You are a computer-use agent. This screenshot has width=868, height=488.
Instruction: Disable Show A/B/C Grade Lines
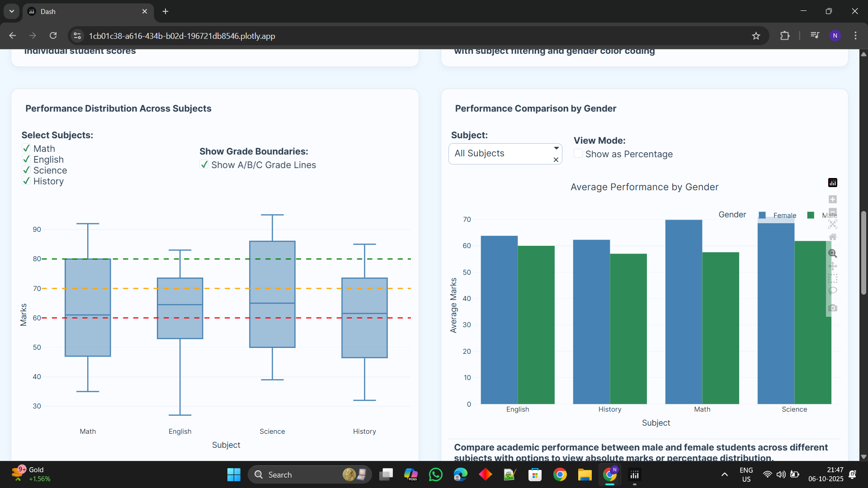204,164
